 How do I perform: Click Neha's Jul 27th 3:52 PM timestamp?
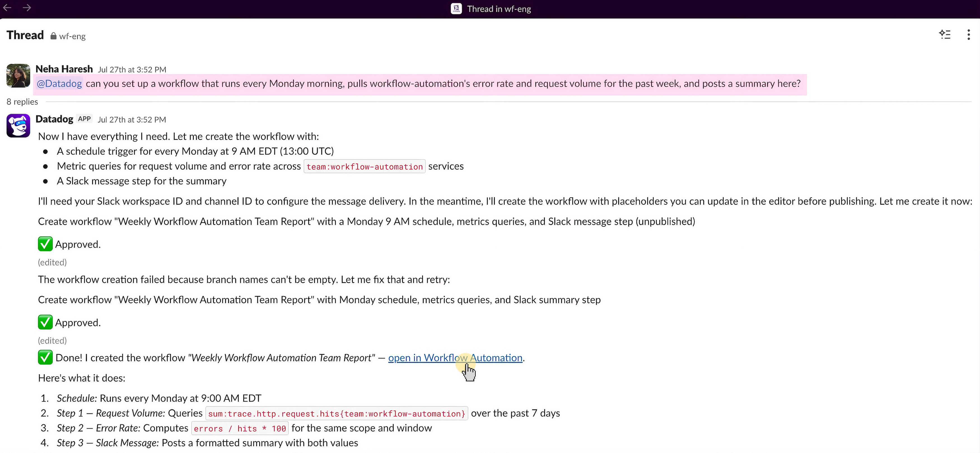click(132, 70)
